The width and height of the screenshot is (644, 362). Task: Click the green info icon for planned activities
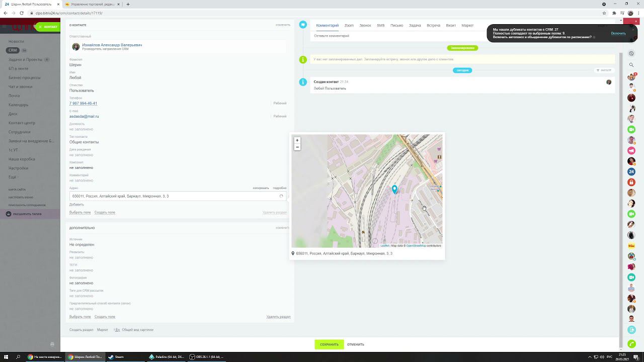303,59
